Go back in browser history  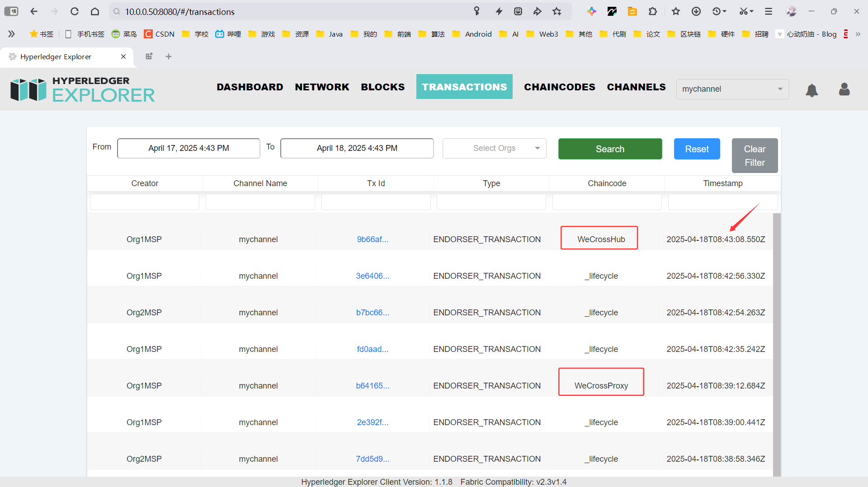pyautogui.click(x=34, y=11)
